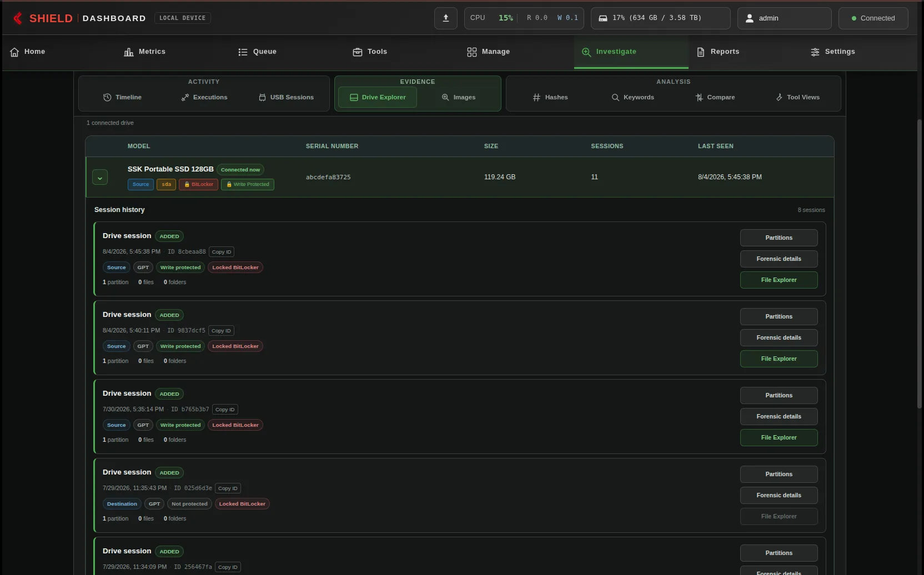This screenshot has width=924, height=575.
Task: Click the sda device tag
Action: (167, 184)
